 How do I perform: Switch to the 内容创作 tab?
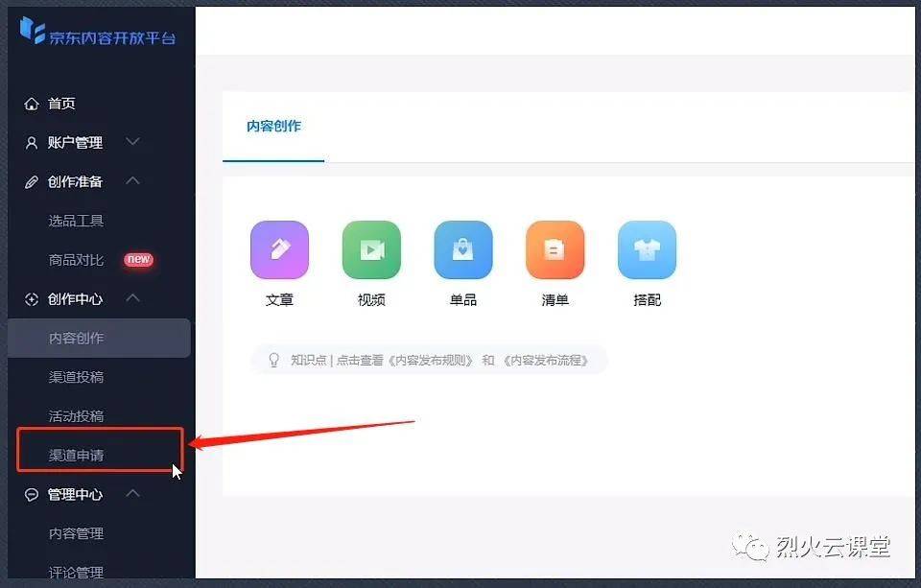point(273,126)
